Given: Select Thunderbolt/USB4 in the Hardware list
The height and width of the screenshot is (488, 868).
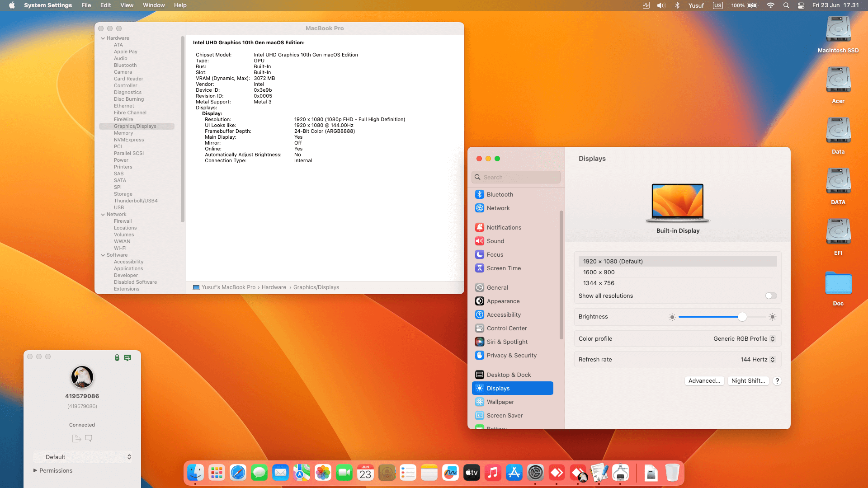Looking at the screenshot, I should [x=136, y=201].
